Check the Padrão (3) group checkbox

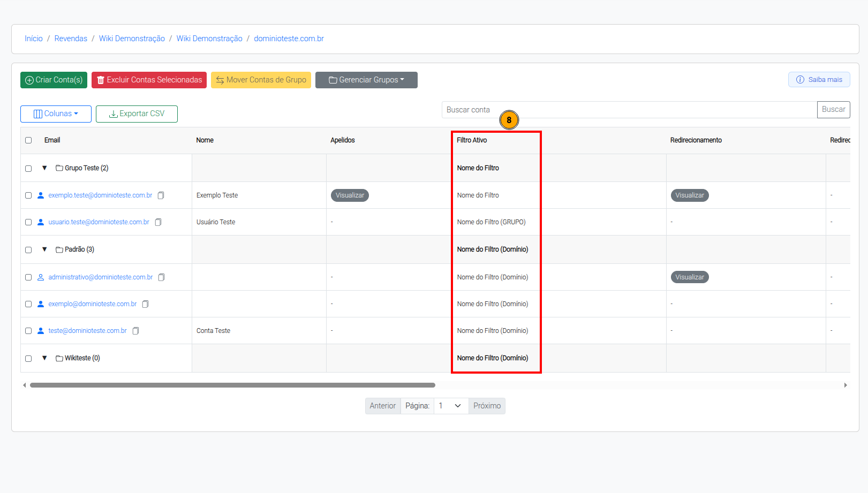[28, 250]
